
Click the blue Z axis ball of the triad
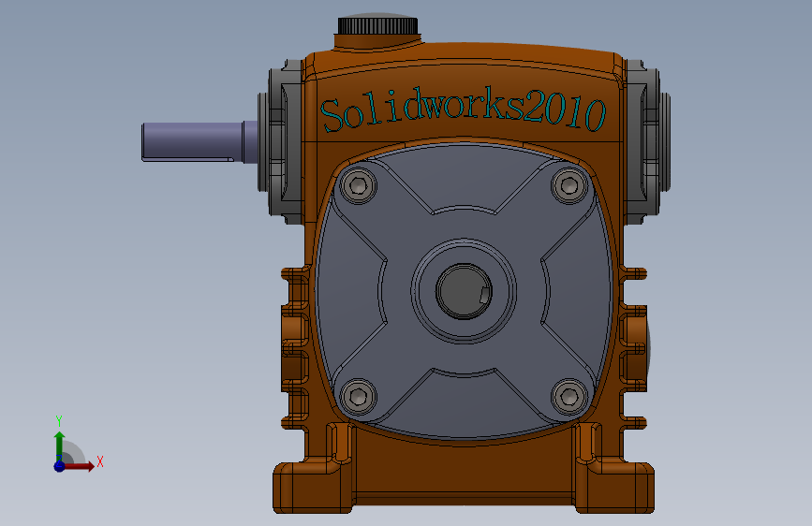(x=59, y=466)
